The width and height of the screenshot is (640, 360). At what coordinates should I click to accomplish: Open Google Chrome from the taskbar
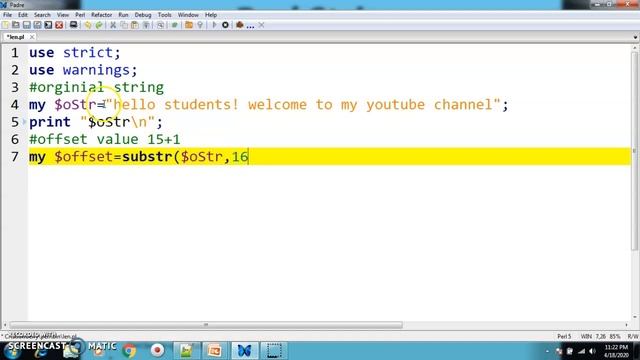[129, 351]
